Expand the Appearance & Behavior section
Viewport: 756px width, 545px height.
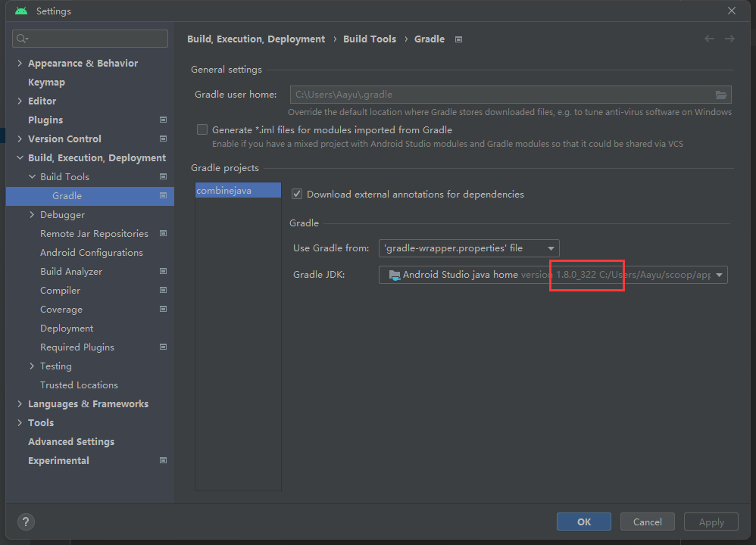(x=20, y=63)
